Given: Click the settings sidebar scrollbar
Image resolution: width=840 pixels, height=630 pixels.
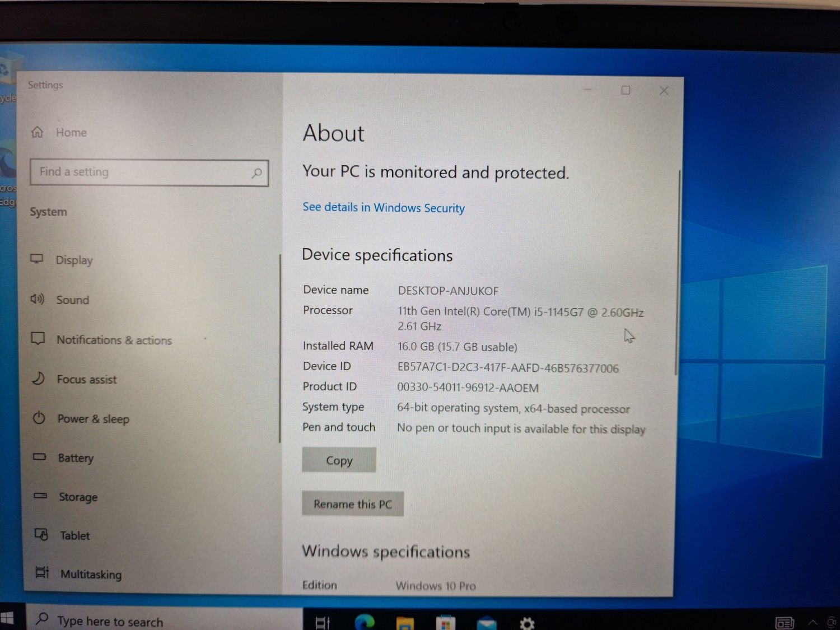Looking at the screenshot, I should click(279, 348).
